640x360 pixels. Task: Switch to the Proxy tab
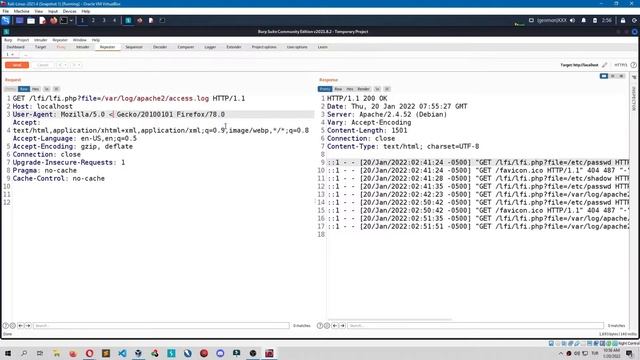pos(61,47)
